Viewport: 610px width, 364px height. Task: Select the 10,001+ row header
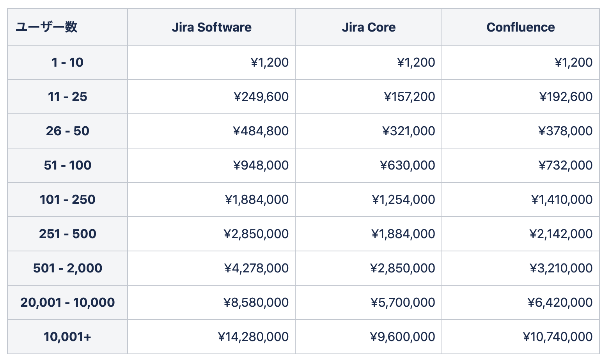pos(67,337)
